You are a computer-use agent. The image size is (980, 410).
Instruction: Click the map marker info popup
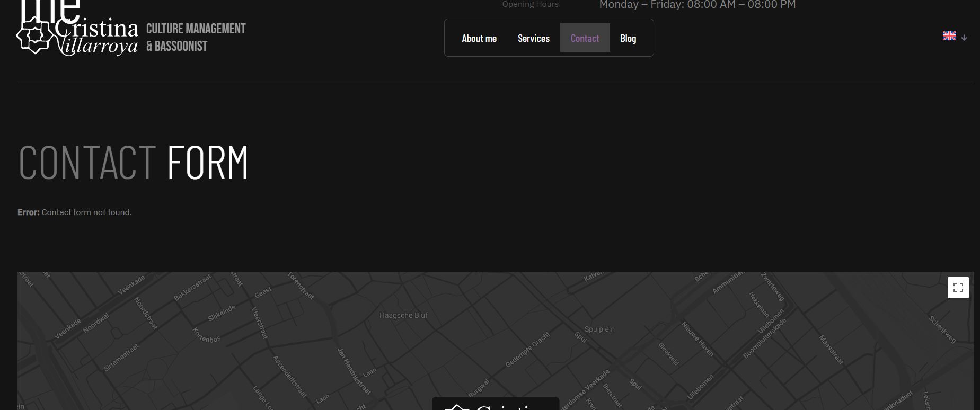[495, 404]
